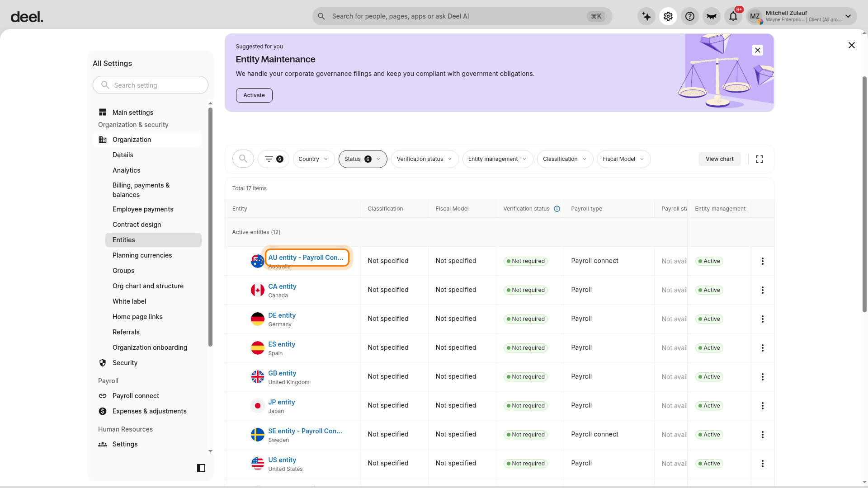Open the Classification filter dropdown
Screen dimensions: 868x488
click(x=565, y=159)
